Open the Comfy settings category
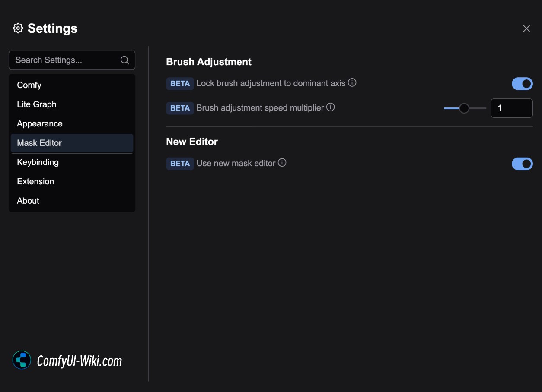 point(72,85)
